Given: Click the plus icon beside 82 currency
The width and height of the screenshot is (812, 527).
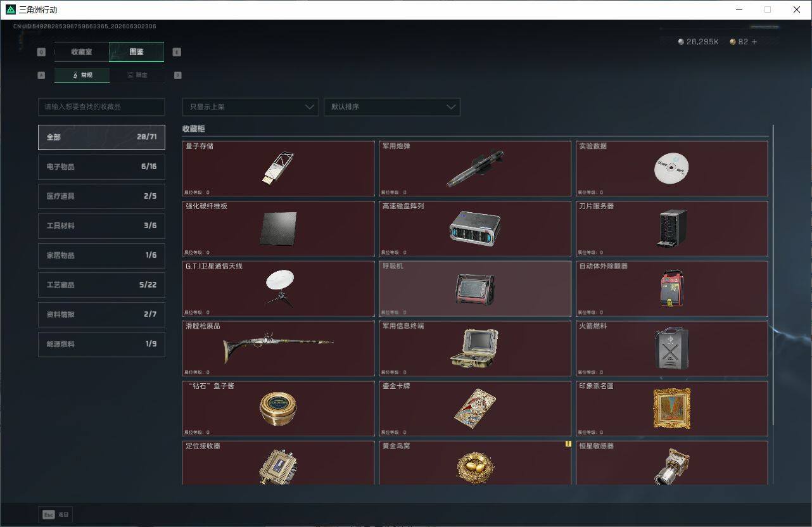Looking at the screenshot, I should click(x=754, y=42).
